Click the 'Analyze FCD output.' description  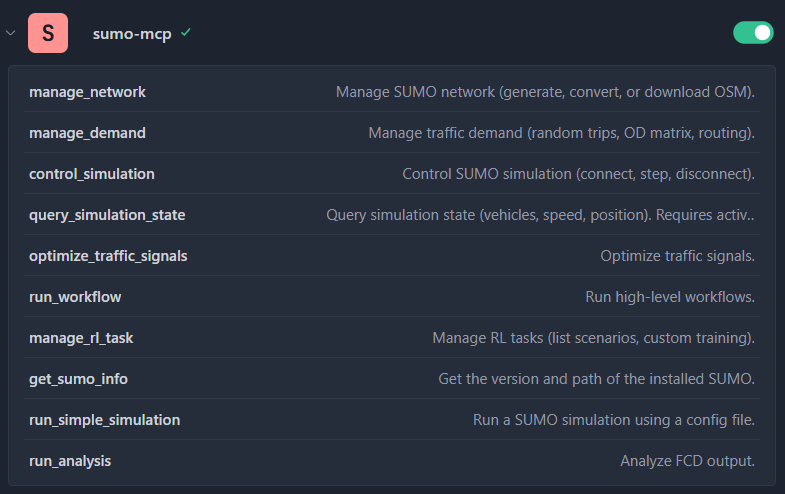coord(687,461)
